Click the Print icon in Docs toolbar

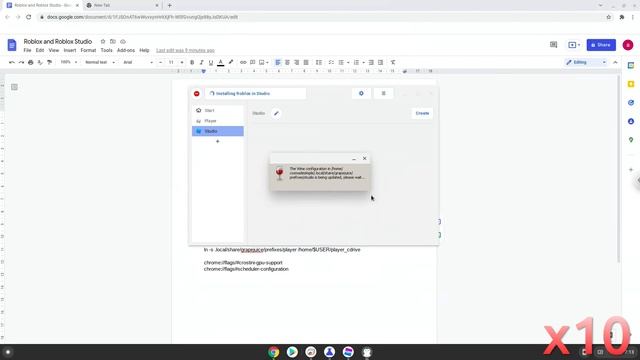coord(31,62)
